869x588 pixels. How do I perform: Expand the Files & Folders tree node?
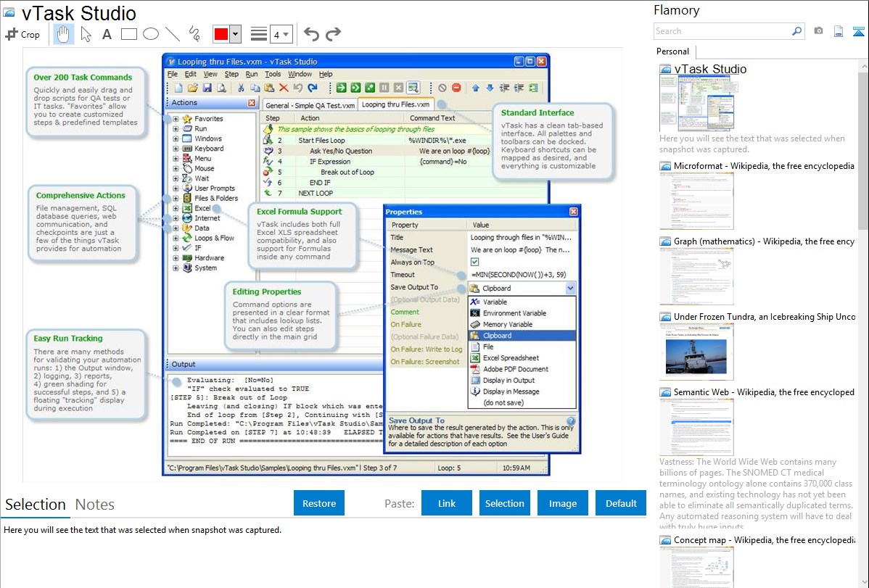176,198
